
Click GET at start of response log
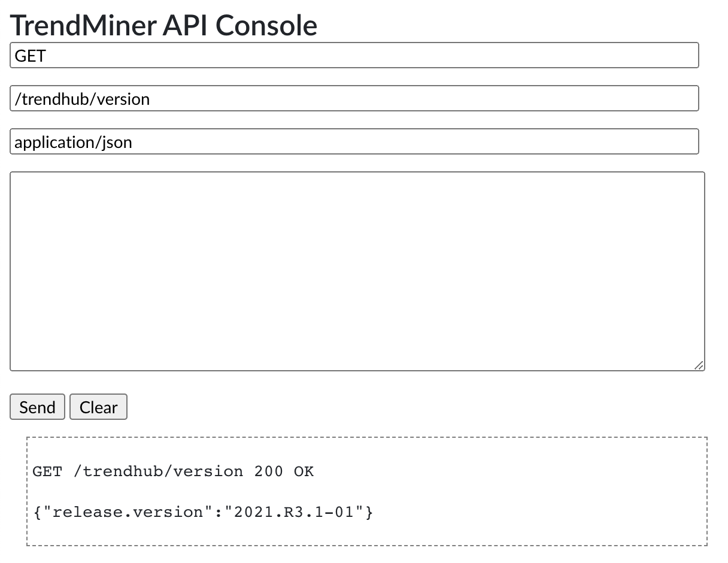[x=47, y=471]
